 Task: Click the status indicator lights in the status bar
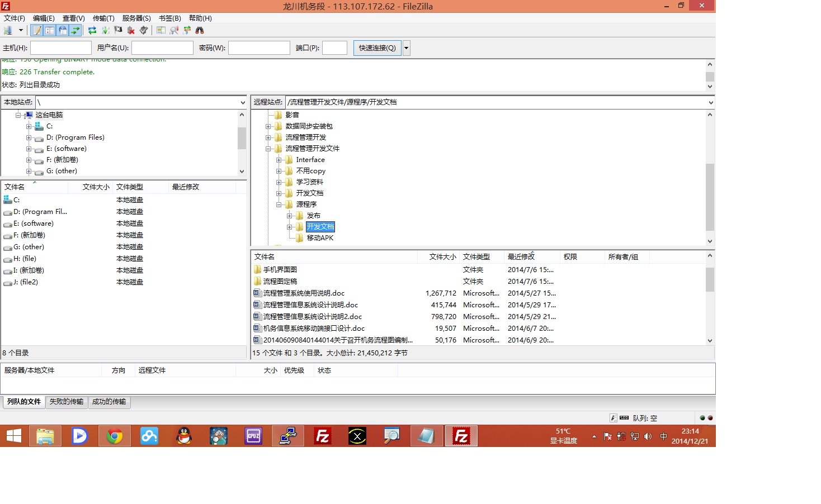point(706,418)
